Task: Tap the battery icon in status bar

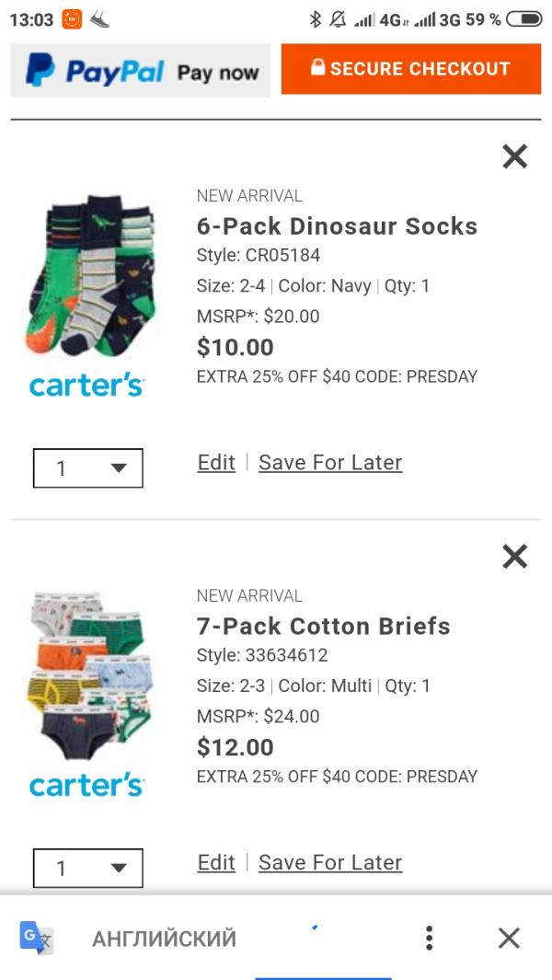Action: pyautogui.click(x=523, y=19)
